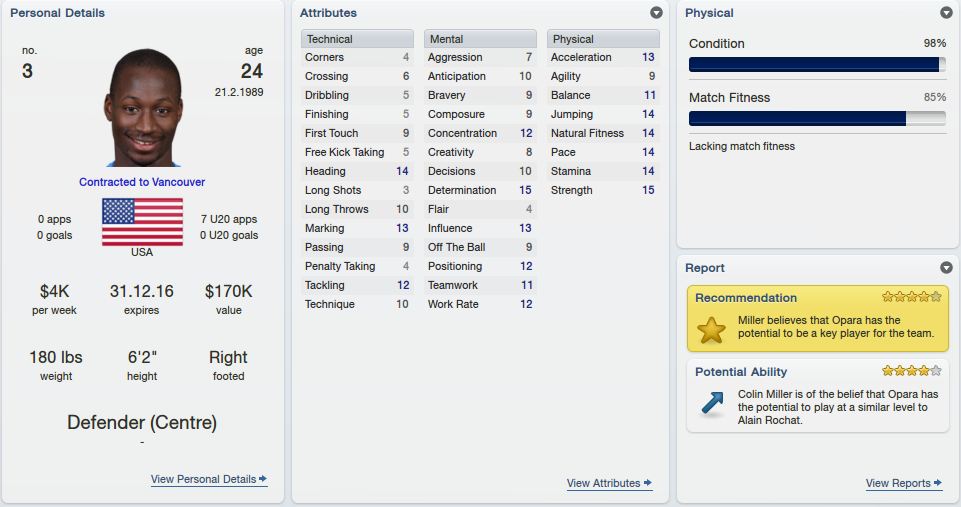961x507 pixels.
Task: Select the Mental attributes column header
Action: [x=480, y=39]
